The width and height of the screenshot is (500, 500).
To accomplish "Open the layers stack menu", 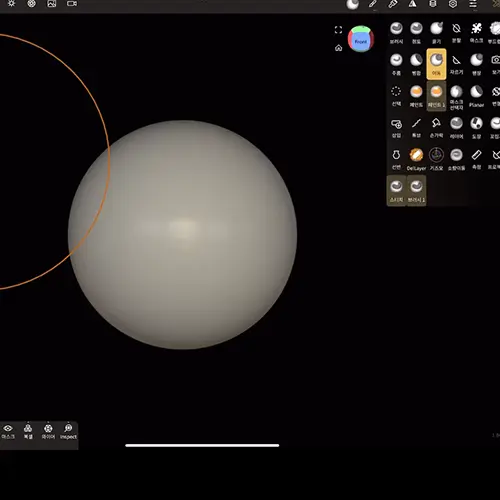I will click(x=433, y=4).
